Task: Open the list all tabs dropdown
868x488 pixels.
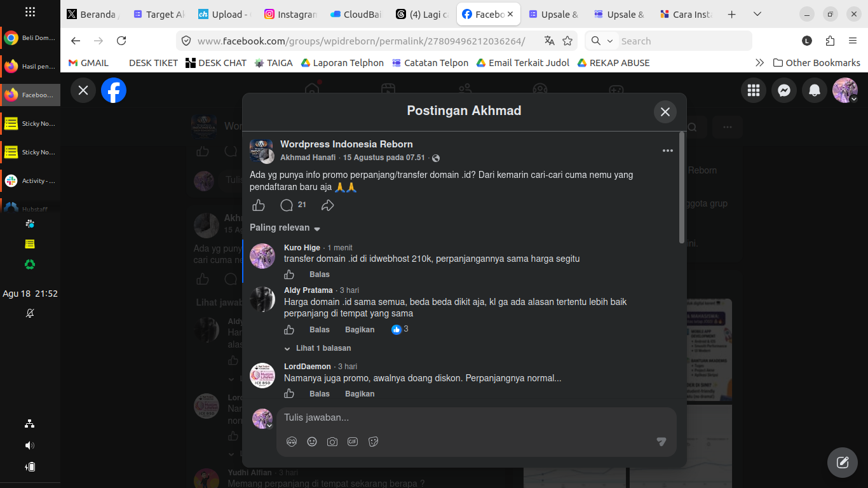Action: click(x=757, y=14)
